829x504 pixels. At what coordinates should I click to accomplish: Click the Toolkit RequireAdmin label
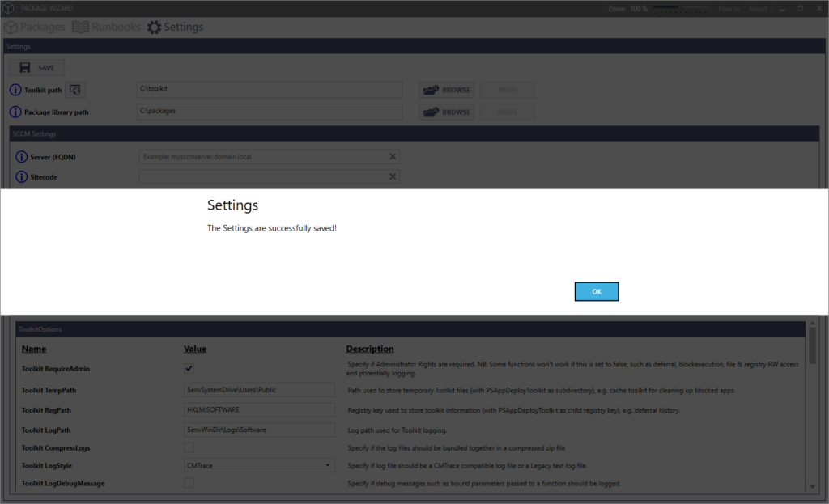tap(56, 369)
